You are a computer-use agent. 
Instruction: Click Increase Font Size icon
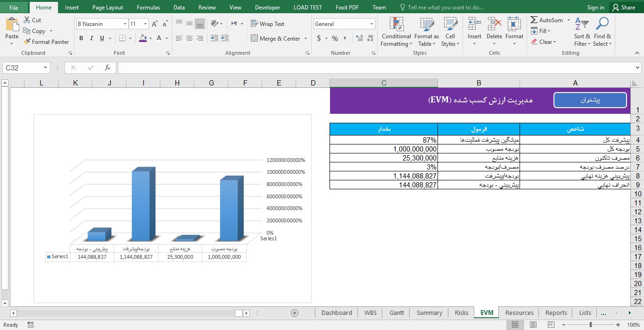pos(155,24)
